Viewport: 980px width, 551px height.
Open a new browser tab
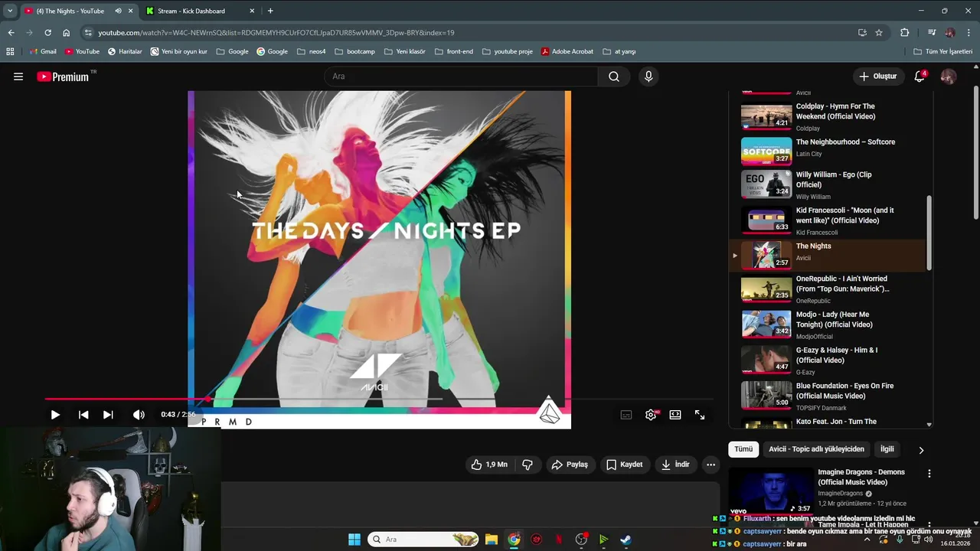[x=270, y=11]
